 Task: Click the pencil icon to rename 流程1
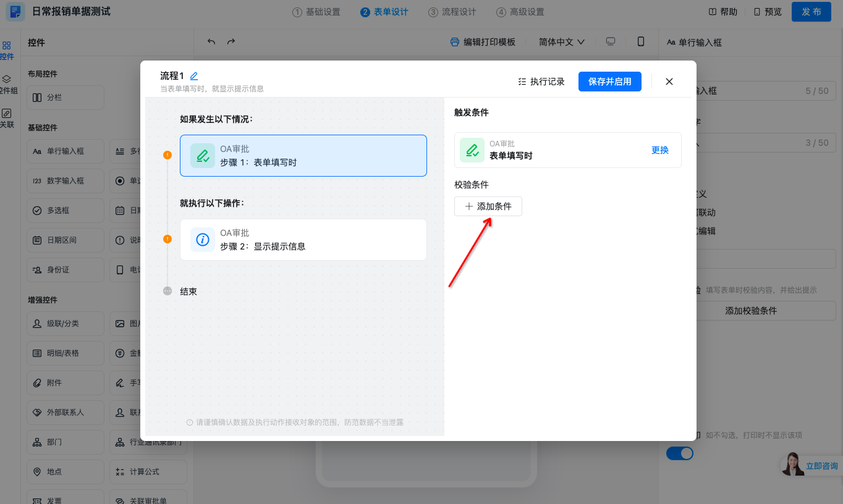pyautogui.click(x=194, y=76)
